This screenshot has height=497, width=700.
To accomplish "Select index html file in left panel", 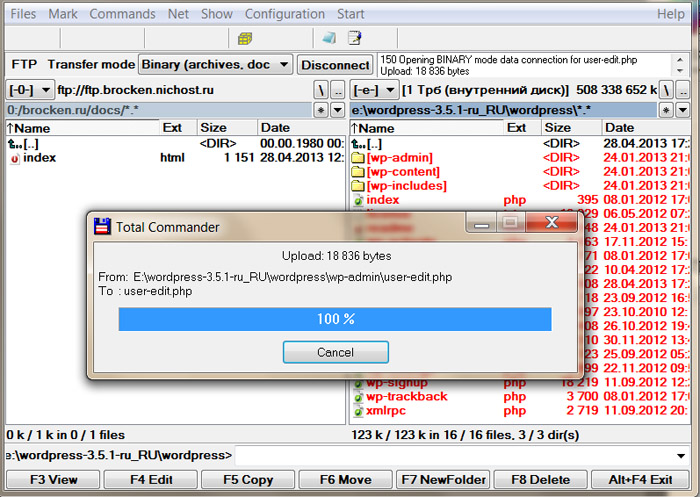I will point(175,158).
